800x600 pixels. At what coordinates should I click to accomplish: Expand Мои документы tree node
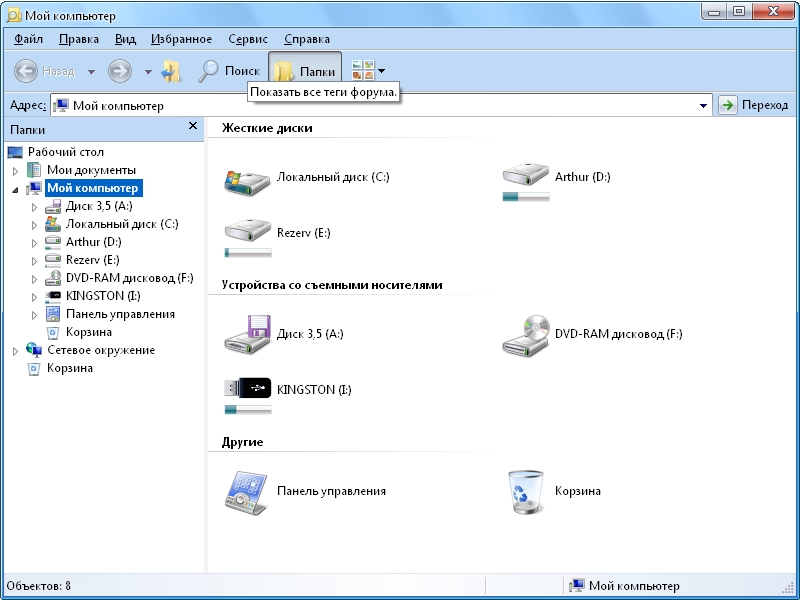(x=15, y=171)
